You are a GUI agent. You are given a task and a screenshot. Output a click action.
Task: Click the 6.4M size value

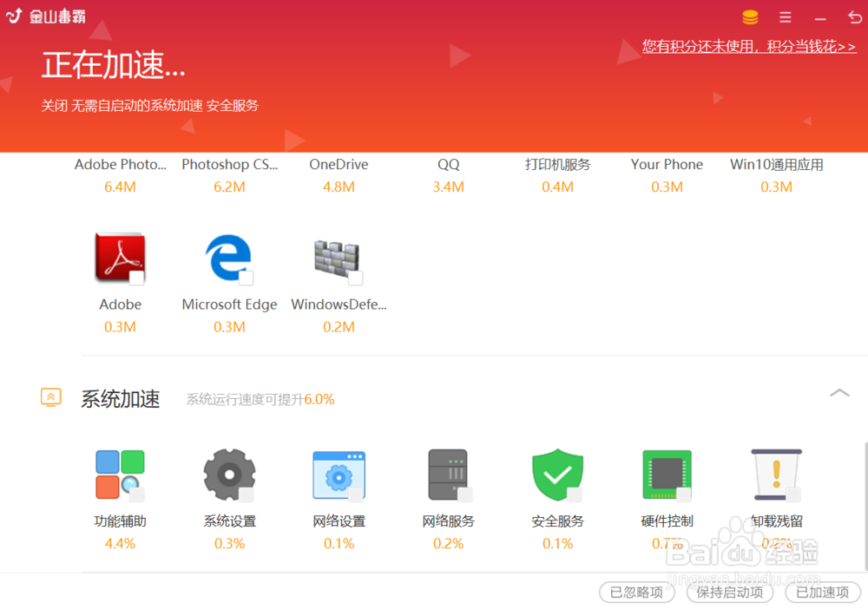point(120,187)
